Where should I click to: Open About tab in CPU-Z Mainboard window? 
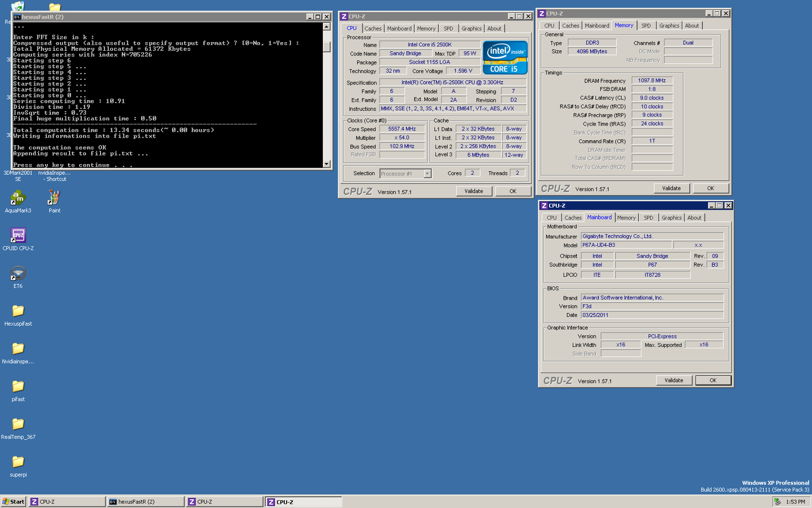tap(694, 217)
